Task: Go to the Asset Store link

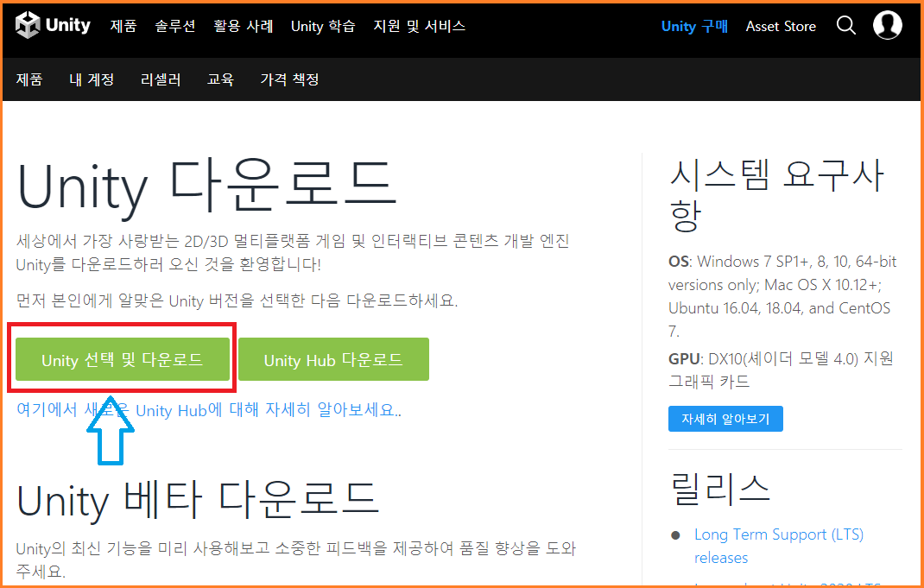Action: click(781, 26)
